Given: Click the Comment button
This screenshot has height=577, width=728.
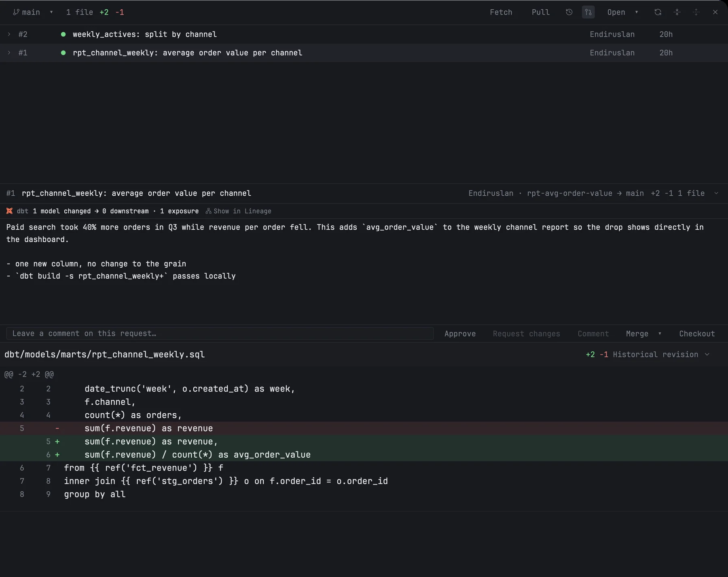Looking at the screenshot, I should click(x=593, y=334).
